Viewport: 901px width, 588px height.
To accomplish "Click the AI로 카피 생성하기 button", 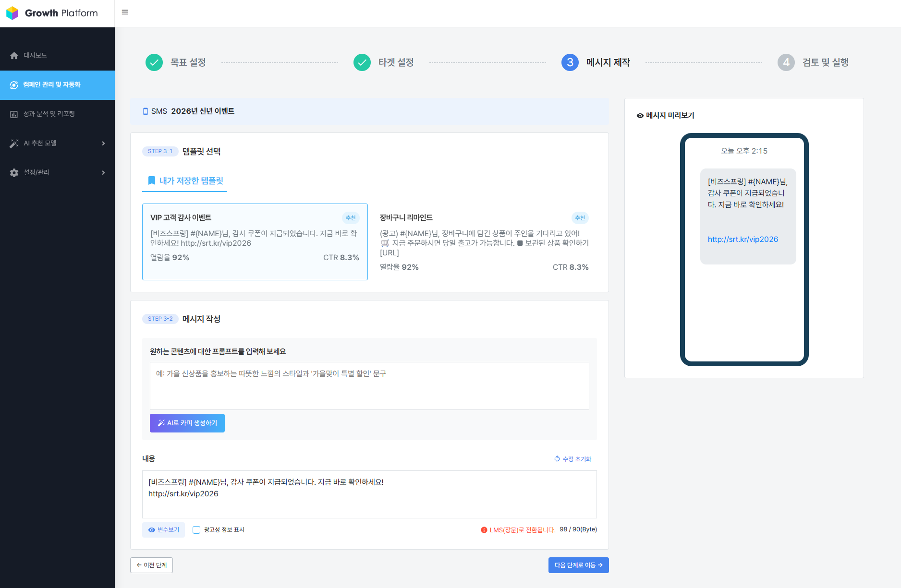I will [x=187, y=423].
